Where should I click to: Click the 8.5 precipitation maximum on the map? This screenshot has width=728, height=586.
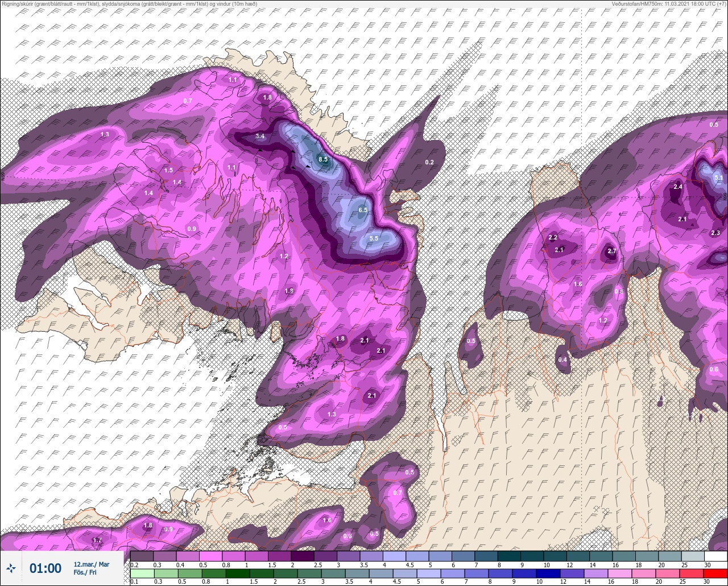pyautogui.click(x=323, y=159)
